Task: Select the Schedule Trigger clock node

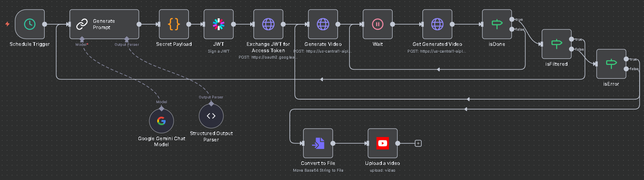Action: pyautogui.click(x=30, y=24)
